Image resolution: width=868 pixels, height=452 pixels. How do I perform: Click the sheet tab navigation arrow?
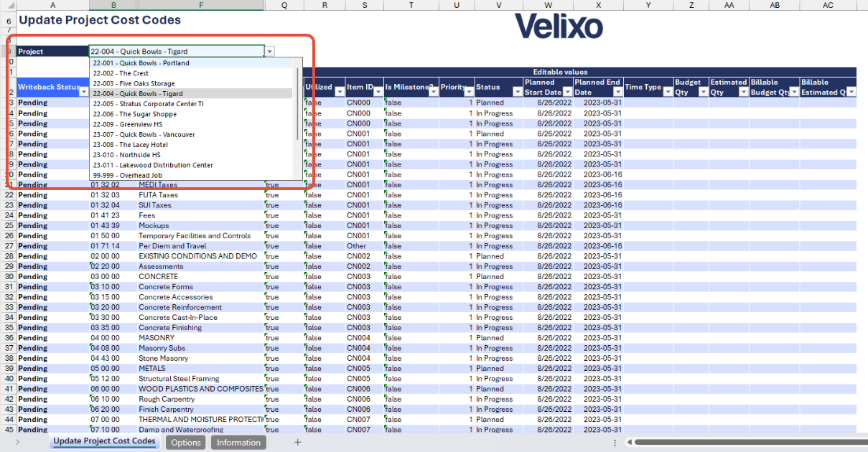click(x=17, y=443)
